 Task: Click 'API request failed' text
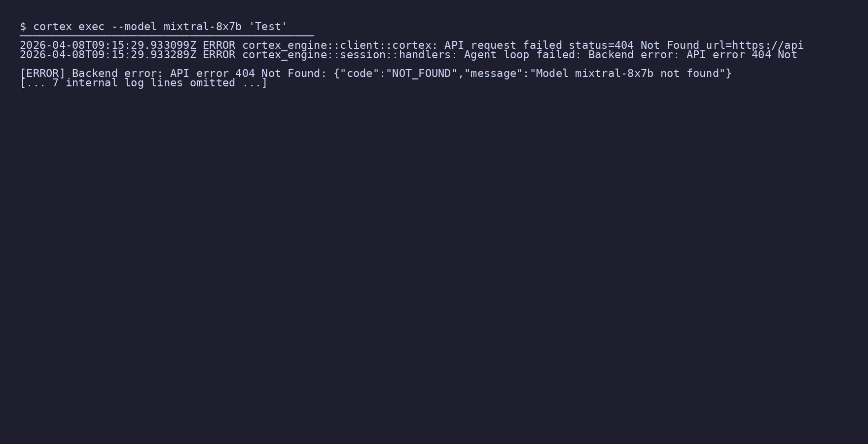point(503,45)
